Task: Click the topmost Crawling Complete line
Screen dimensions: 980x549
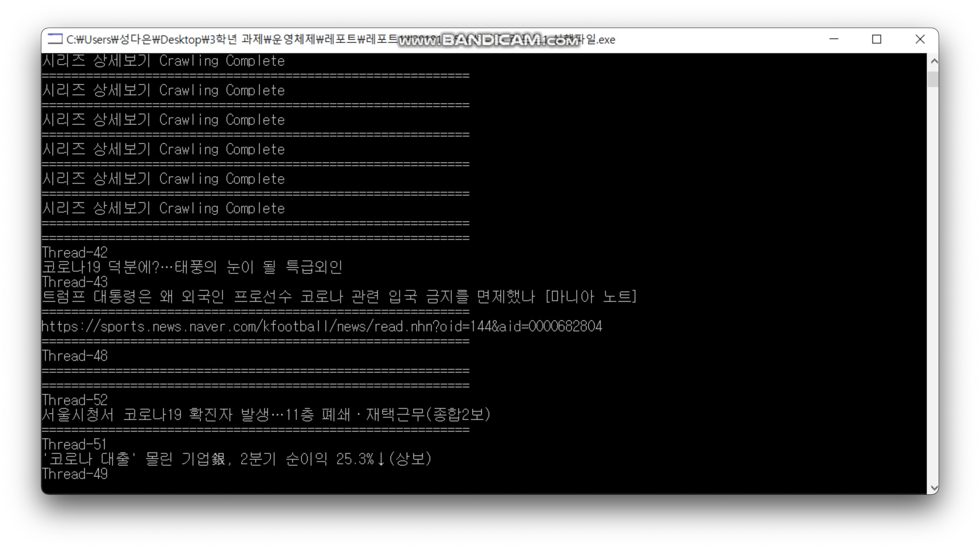Action: coord(163,61)
